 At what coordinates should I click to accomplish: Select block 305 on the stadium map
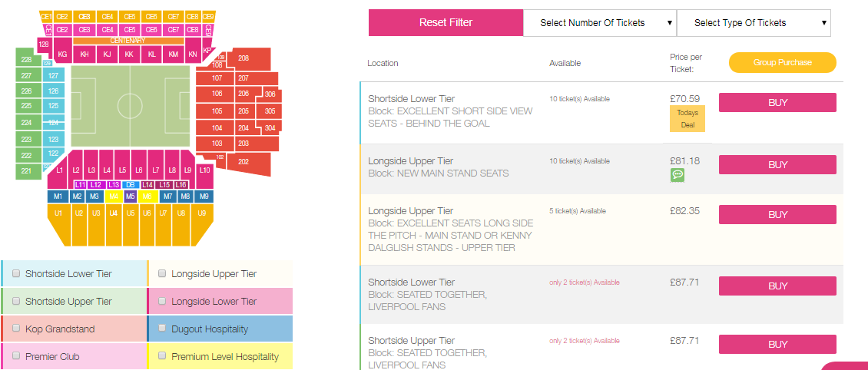pyautogui.click(x=270, y=111)
